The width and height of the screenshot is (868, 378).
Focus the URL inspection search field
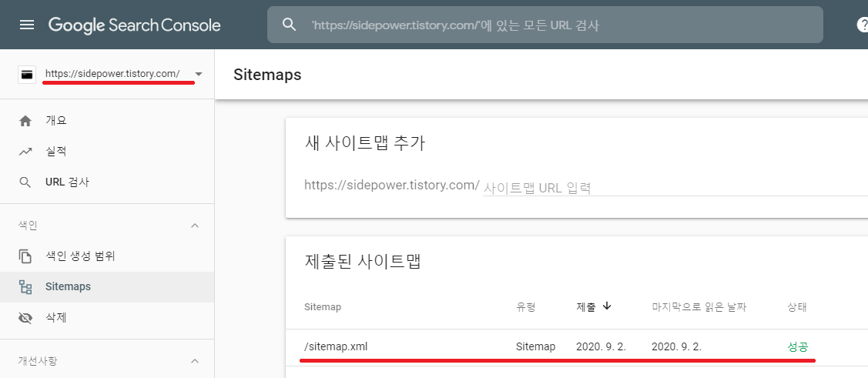[x=545, y=25]
